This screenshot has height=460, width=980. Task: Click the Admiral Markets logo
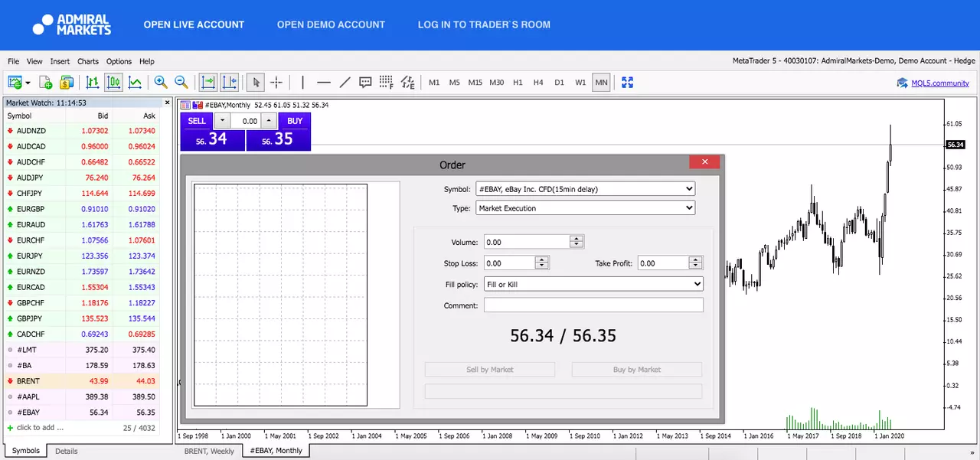(72, 24)
